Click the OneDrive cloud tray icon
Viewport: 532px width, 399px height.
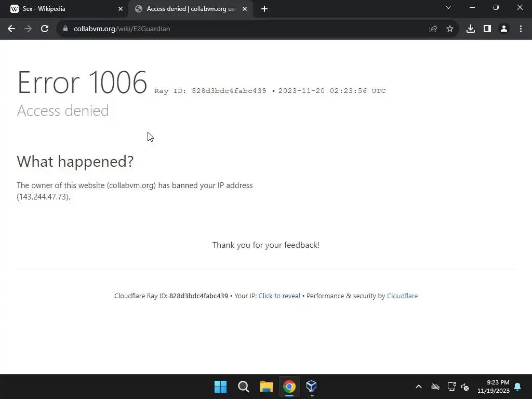coord(435,387)
